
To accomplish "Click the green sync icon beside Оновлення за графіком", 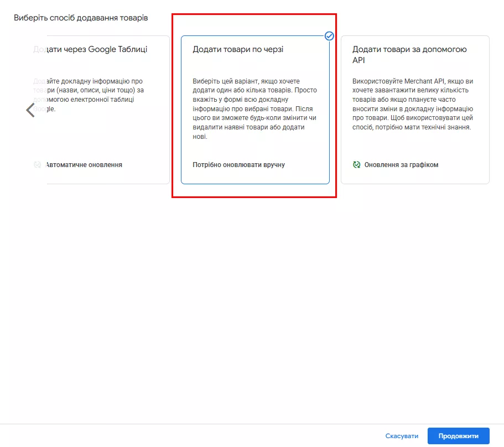I will 357,165.
